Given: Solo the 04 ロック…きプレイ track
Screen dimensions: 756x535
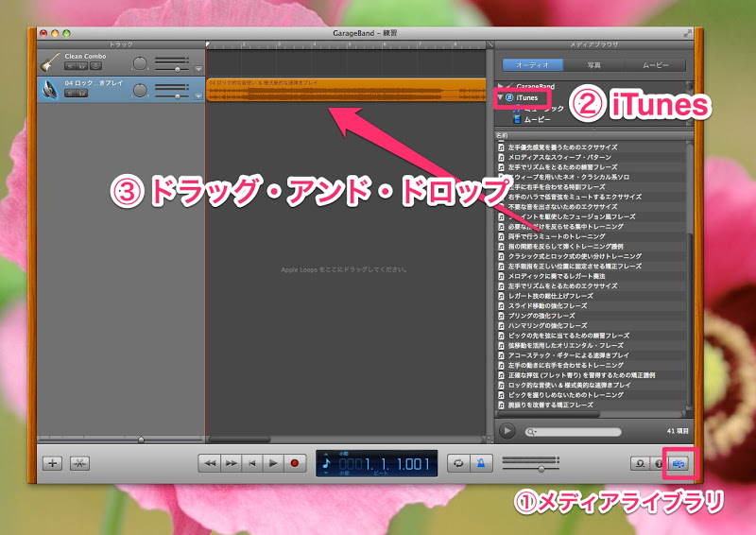Looking at the screenshot, I should click(x=82, y=93).
